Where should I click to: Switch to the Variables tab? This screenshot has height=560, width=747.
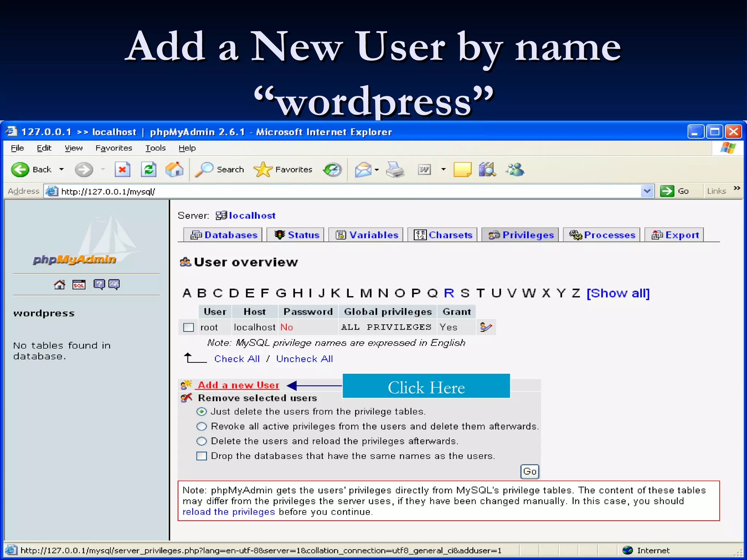point(366,235)
